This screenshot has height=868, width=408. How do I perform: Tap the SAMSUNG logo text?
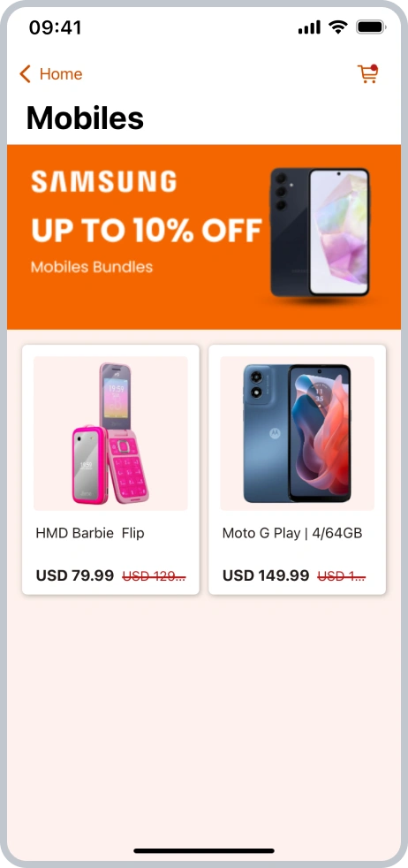coord(104,181)
